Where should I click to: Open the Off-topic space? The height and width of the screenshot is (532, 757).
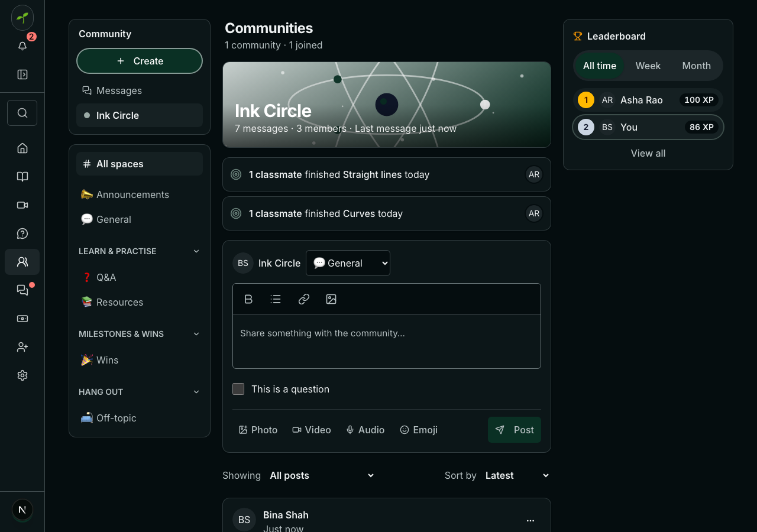[140, 418]
